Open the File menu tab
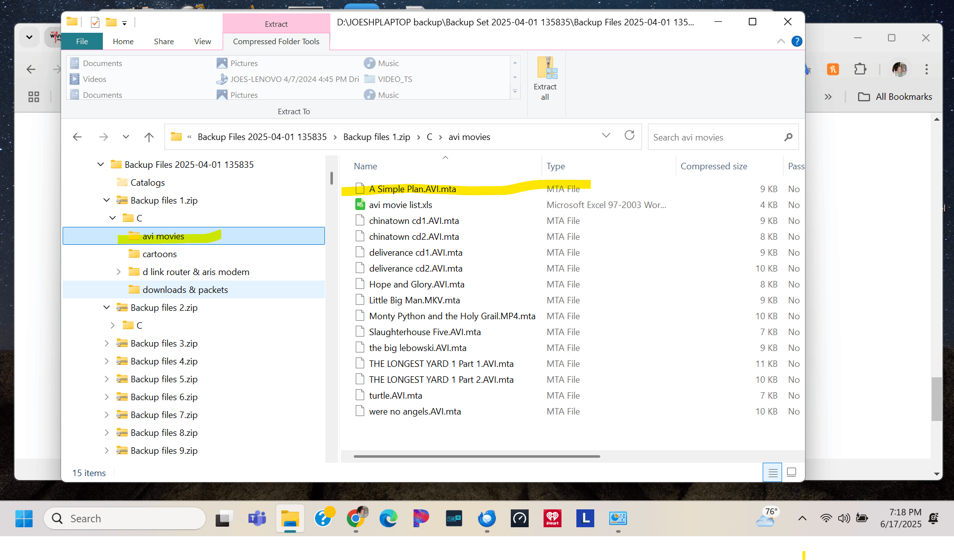954x560 pixels. click(82, 42)
